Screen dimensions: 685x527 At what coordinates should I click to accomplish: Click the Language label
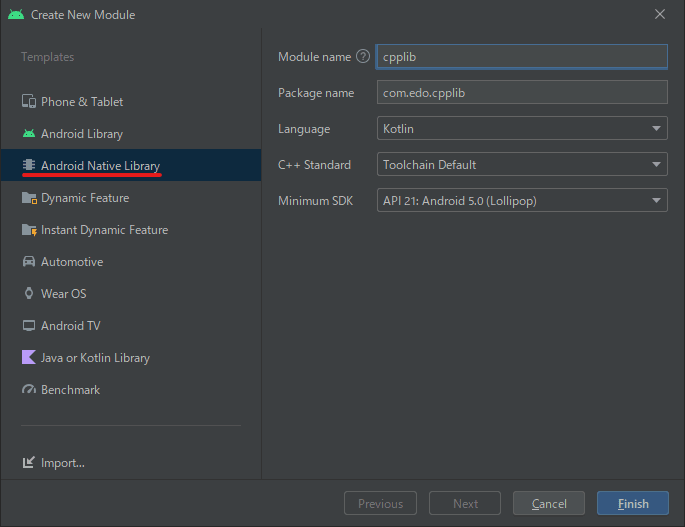(304, 129)
